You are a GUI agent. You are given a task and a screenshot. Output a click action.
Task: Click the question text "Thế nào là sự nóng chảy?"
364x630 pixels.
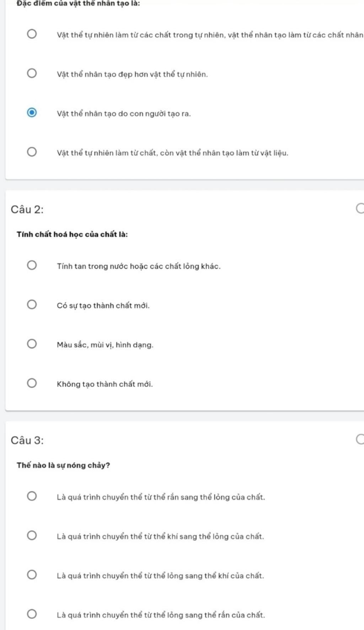coord(63,465)
